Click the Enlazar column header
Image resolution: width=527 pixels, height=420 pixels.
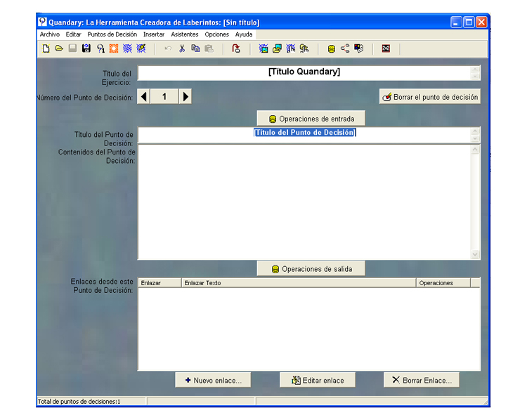click(160, 283)
